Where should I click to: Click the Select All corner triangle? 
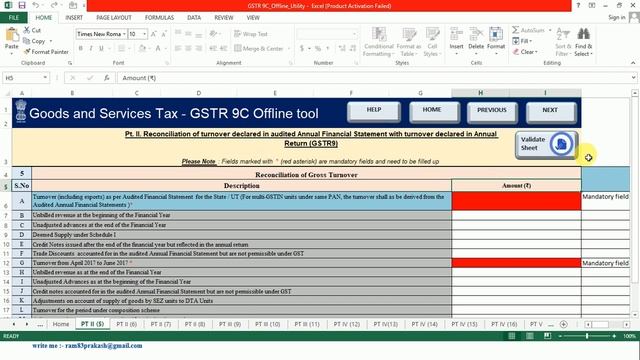(x=7, y=93)
